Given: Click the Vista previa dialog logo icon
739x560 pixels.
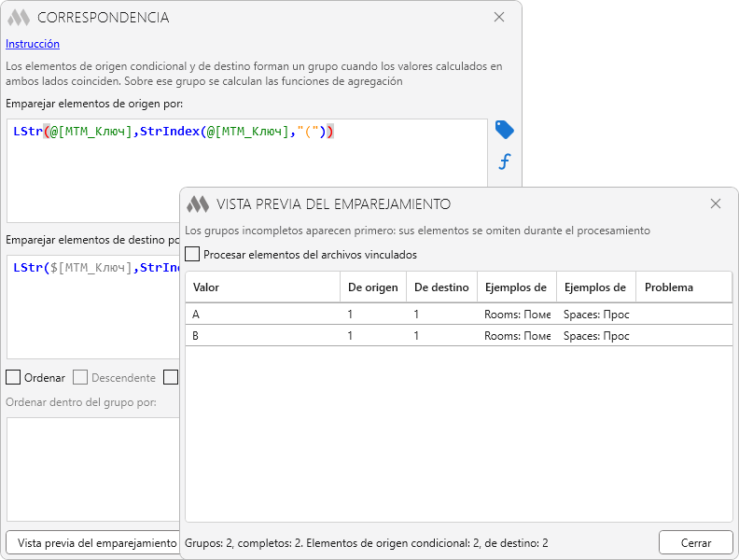Looking at the screenshot, I should coord(198,204).
